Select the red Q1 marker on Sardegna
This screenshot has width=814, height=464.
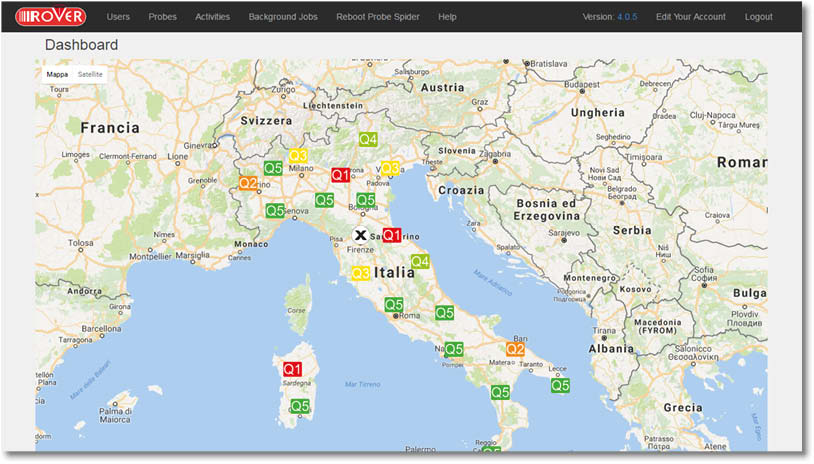pyautogui.click(x=292, y=369)
